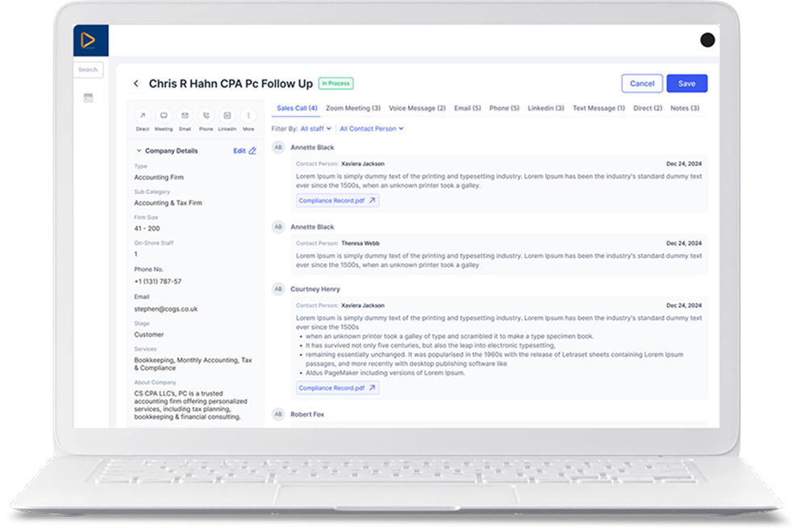Image resolution: width=800 pixels, height=532 pixels.
Task: Switch to Voice Message (2) tab
Action: point(418,108)
